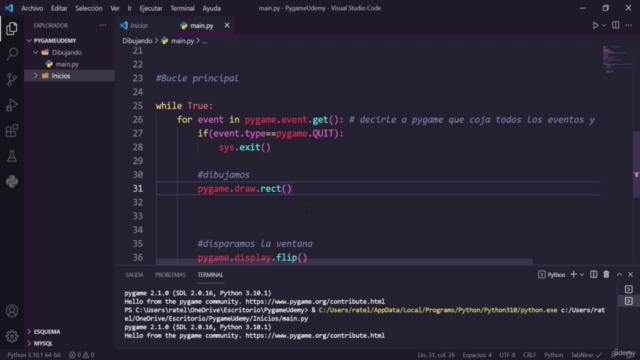Open the Ayuda menu
This screenshot has width=640, height=360.
[x=211, y=8]
